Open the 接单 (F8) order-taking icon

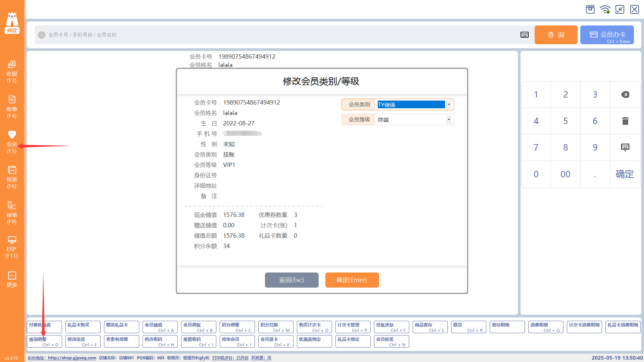point(12,213)
